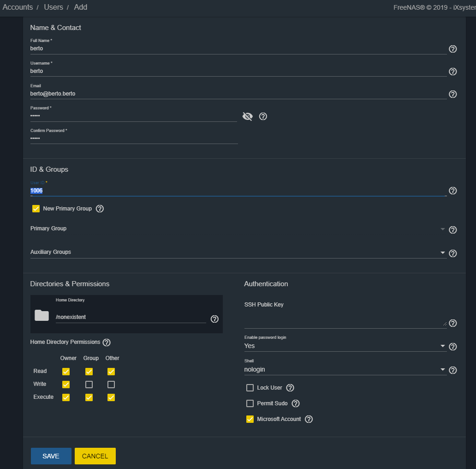This screenshot has width=476, height=469.
Task: Toggle password visibility eye icon
Action: pos(247,116)
